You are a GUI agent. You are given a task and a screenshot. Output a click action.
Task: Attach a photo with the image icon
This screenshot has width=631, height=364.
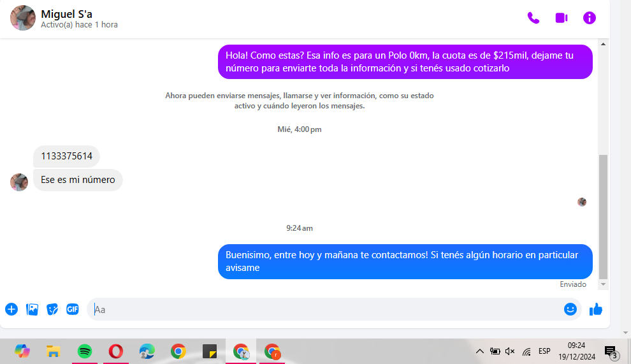32,309
